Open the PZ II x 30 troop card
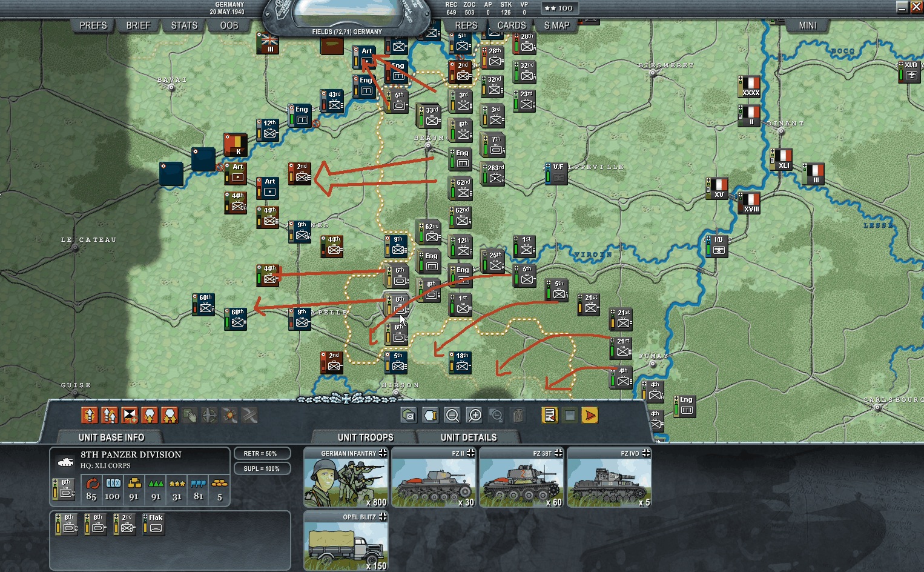The image size is (924, 572). (434, 477)
